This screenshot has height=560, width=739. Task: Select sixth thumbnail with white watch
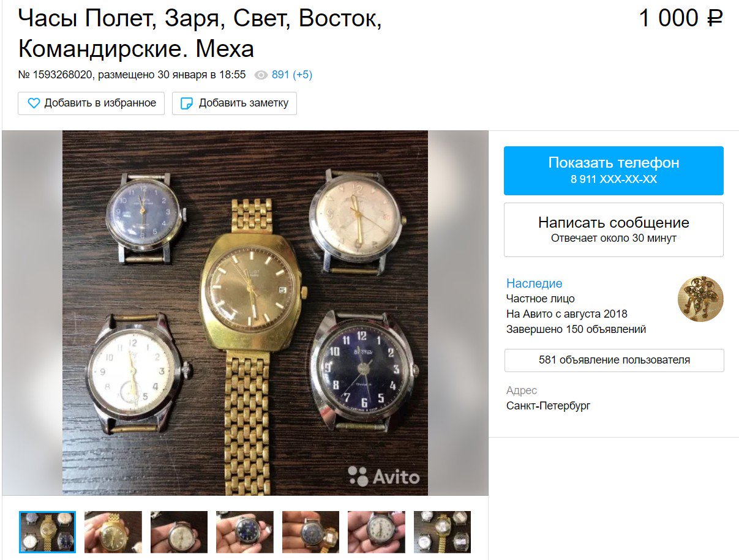tap(377, 532)
